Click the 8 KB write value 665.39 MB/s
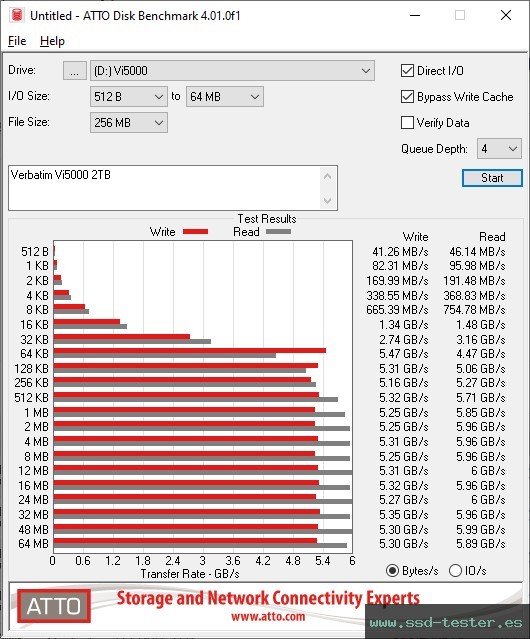530x639 pixels. (397, 310)
